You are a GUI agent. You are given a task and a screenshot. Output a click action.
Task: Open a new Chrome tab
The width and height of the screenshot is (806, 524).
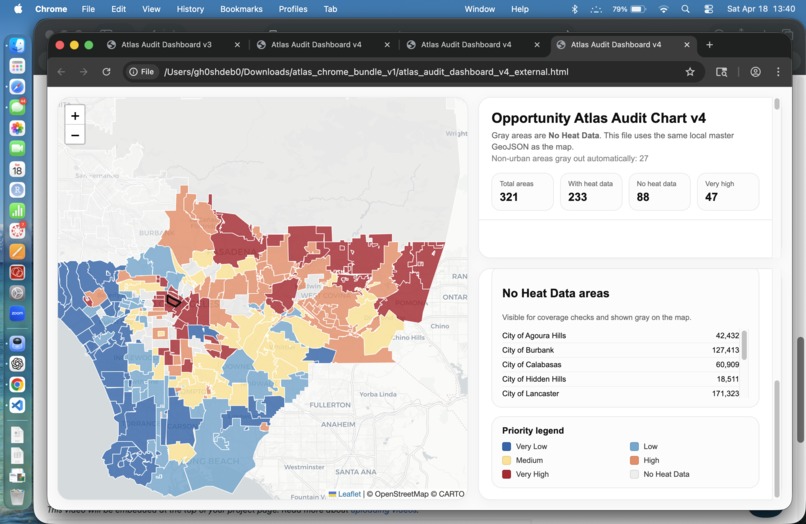coord(709,45)
